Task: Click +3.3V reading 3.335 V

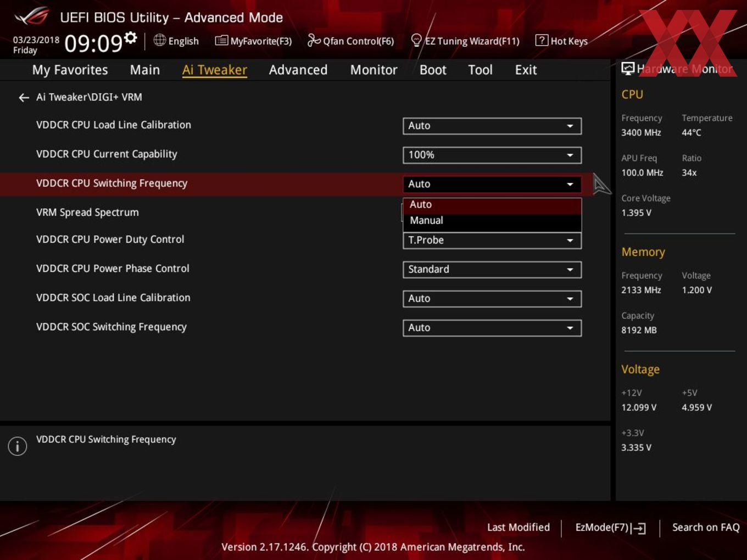Action: coord(636,447)
